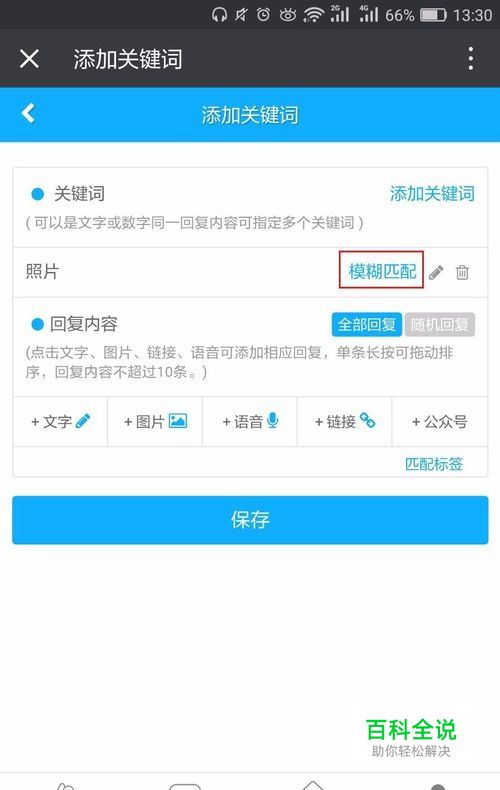Click the 添加关键词 link
Viewport: 500px width, 790px height.
(432, 193)
